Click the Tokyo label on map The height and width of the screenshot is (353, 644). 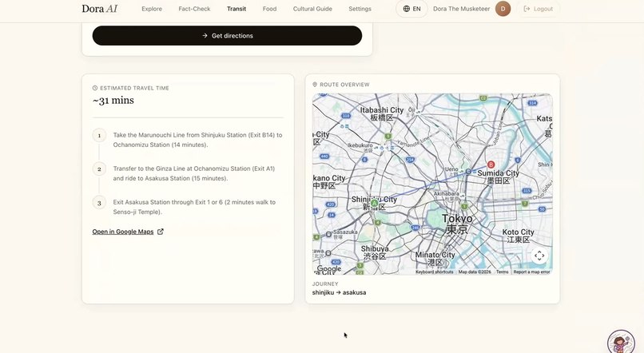click(x=457, y=224)
